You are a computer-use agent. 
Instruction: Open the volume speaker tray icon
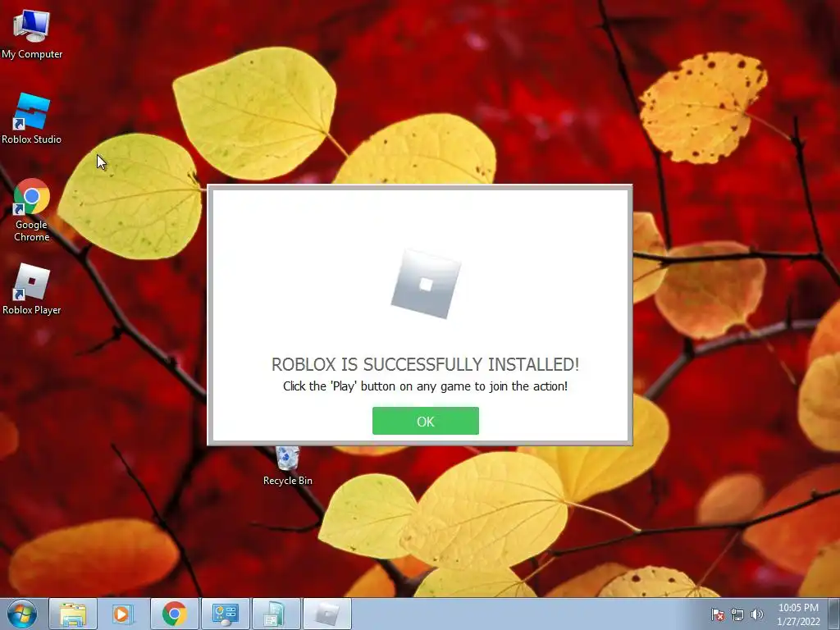click(757, 614)
